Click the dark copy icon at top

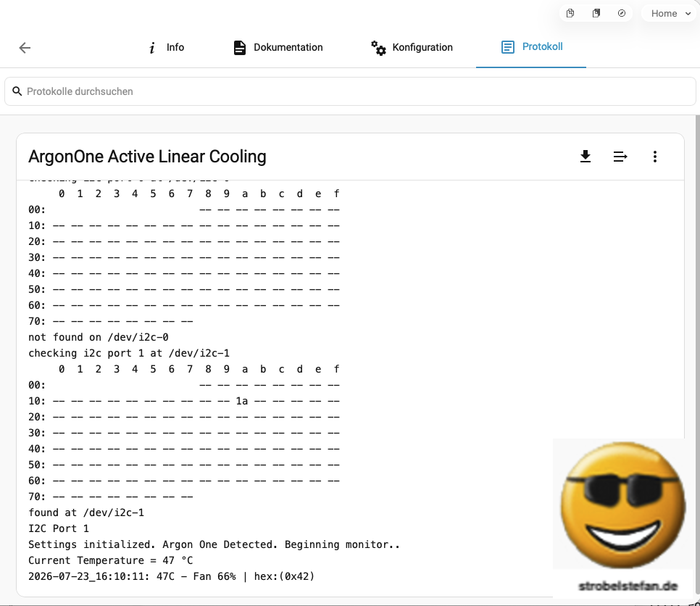[x=596, y=13]
